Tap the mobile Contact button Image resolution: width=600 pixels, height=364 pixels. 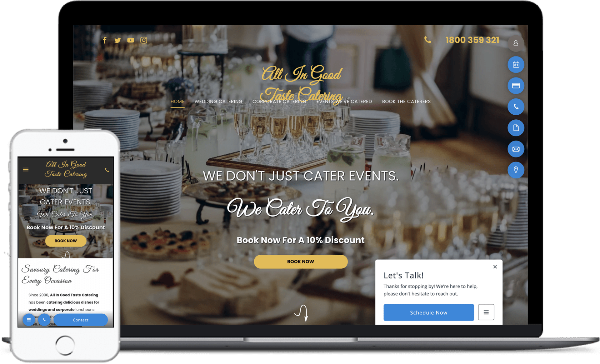click(81, 320)
